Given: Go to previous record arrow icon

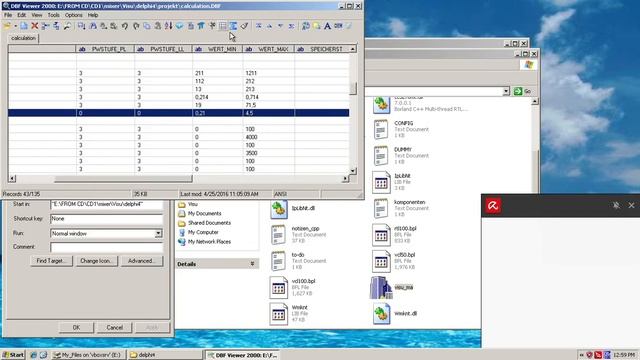Looking at the screenshot, I should [269, 26].
